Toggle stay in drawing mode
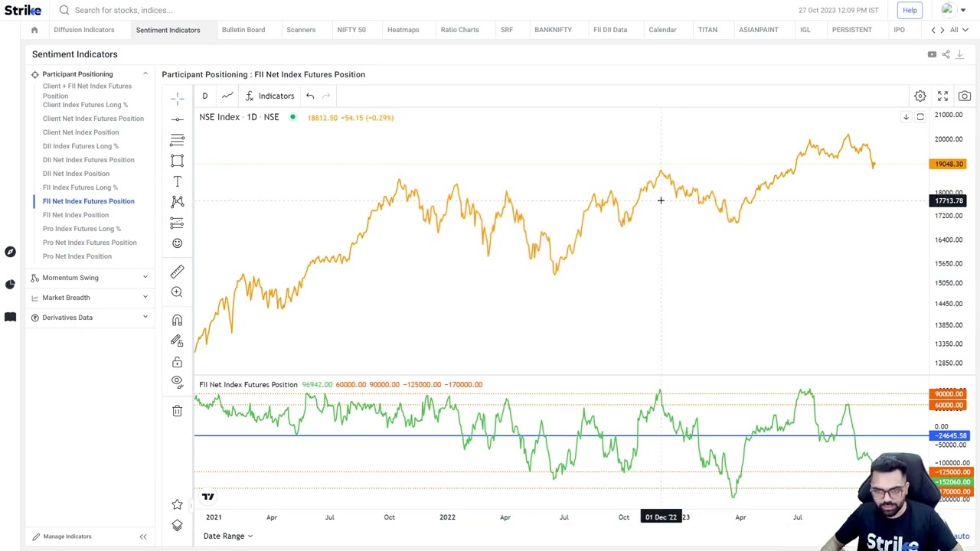The height and width of the screenshot is (551, 980). point(177,341)
